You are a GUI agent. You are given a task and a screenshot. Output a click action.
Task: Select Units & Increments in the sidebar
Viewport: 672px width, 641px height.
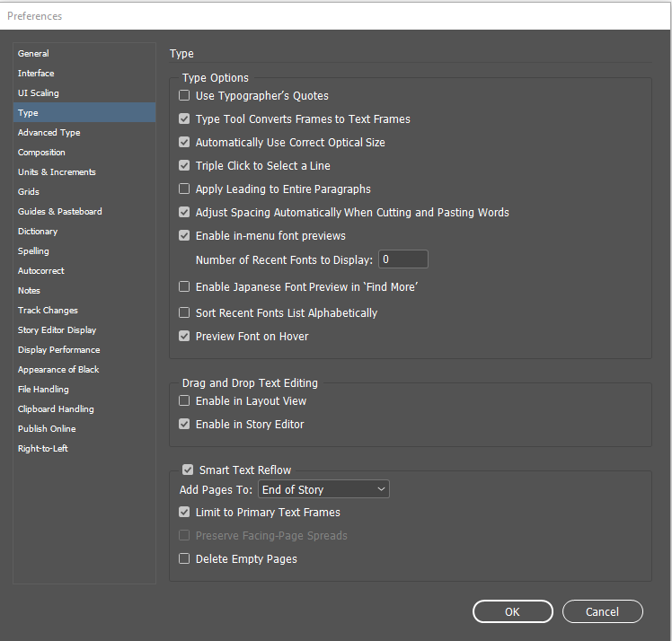pos(57,172)
